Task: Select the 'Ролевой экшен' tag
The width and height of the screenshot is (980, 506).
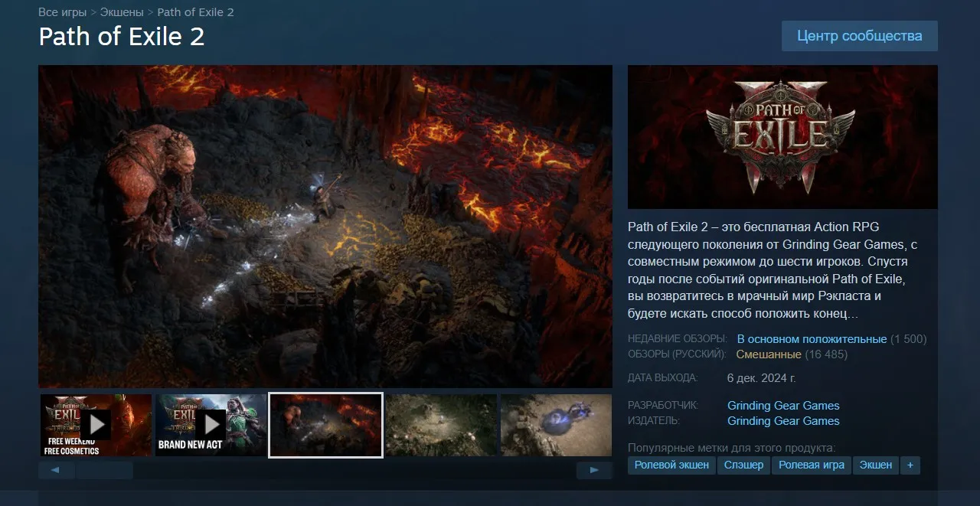Action: [671, 465]
